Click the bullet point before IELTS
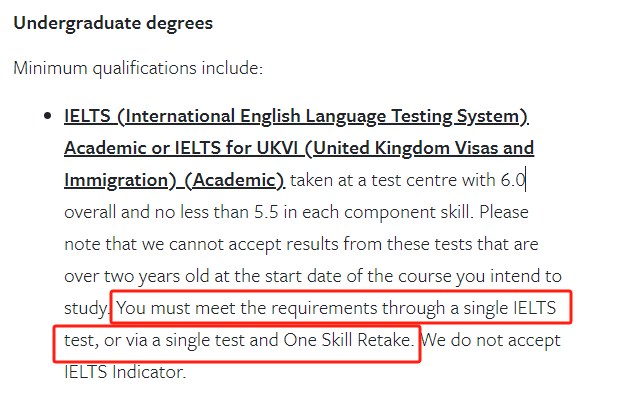 click(48, 116)
